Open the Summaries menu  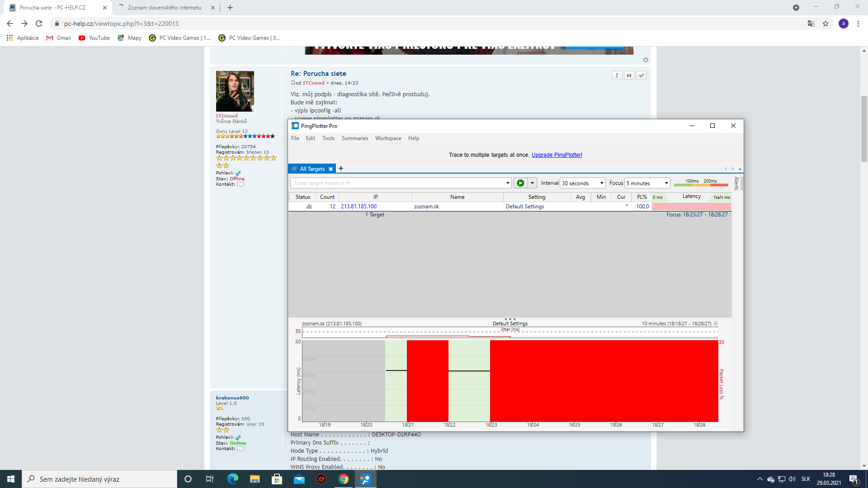tap(354, 138)
